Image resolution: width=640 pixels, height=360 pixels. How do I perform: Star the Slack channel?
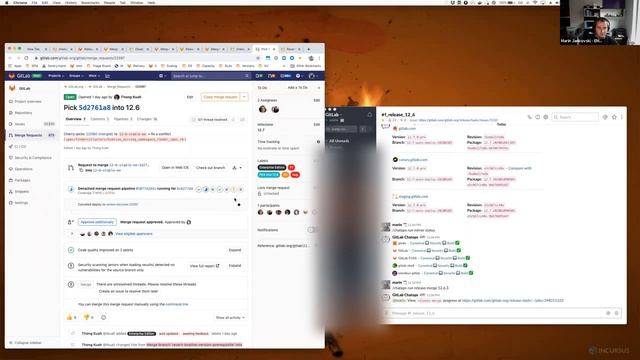coord(614,117)
